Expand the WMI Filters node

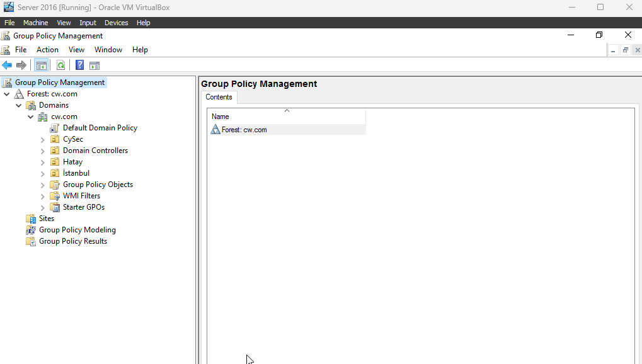43,196
